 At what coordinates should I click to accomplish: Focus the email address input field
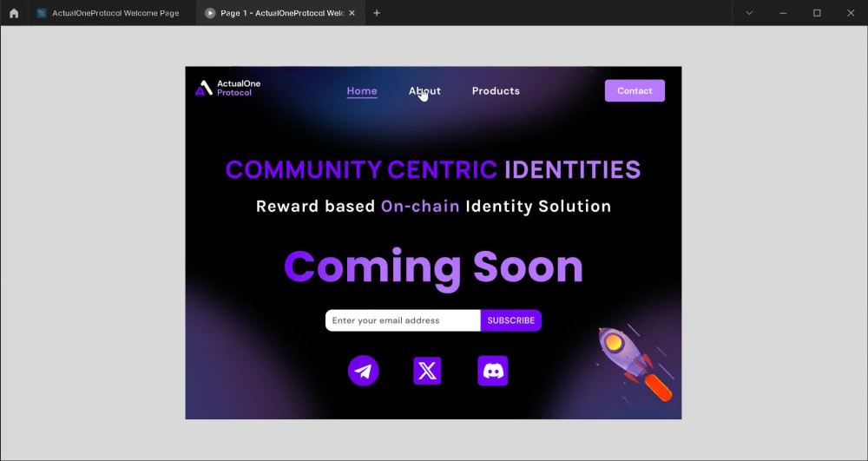coord(403,320)
